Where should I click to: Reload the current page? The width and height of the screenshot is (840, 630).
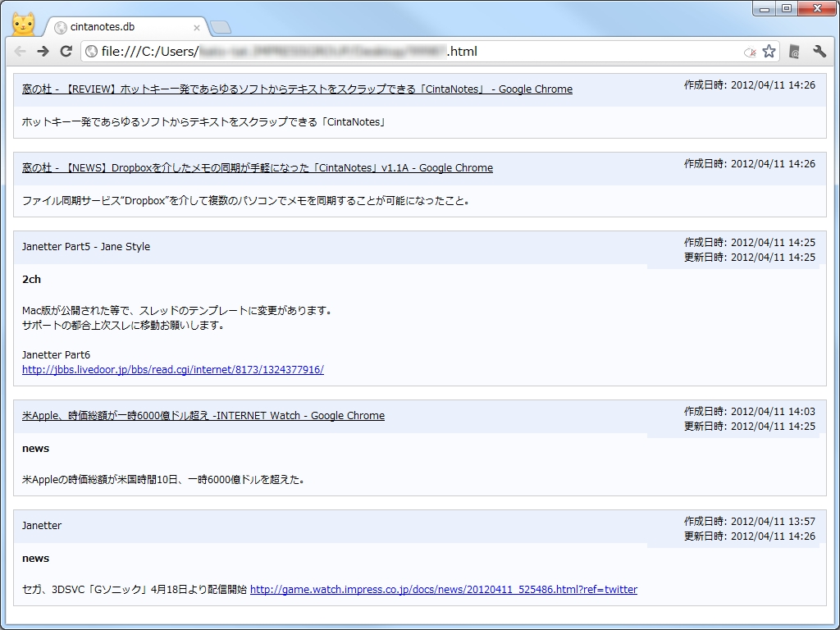tap(66, 51)
